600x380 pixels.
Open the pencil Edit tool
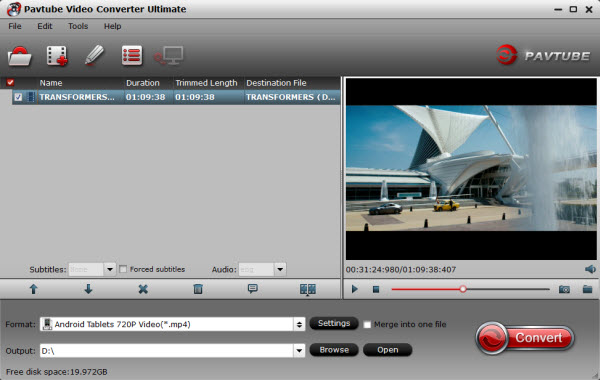click(x=94, y=55)
